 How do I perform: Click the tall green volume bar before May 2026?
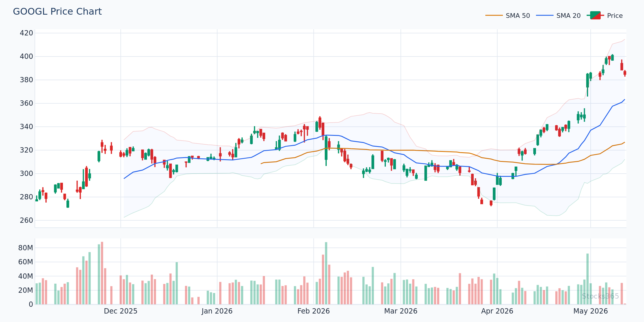588,279
